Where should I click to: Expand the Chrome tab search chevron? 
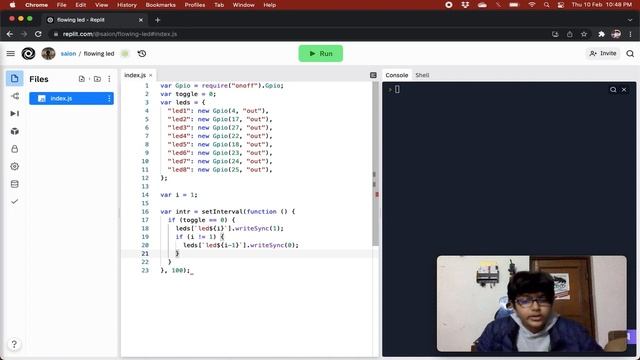coord(629,20)
